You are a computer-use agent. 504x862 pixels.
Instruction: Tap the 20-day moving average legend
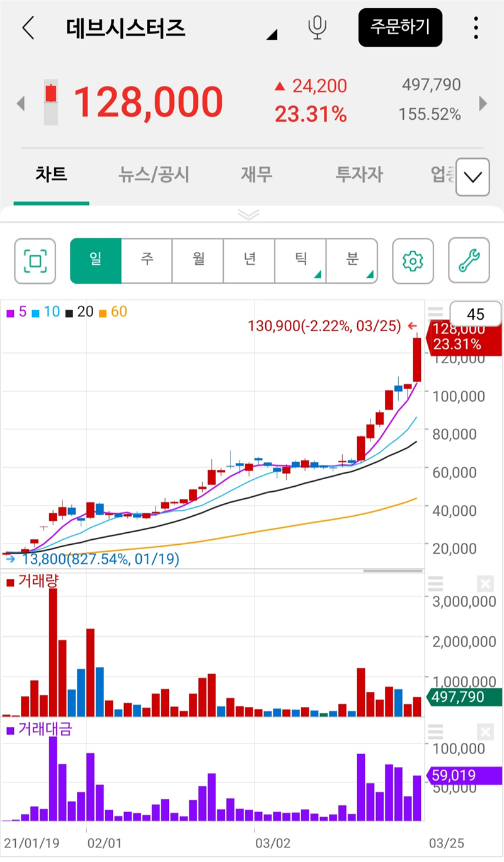(79, 312)
